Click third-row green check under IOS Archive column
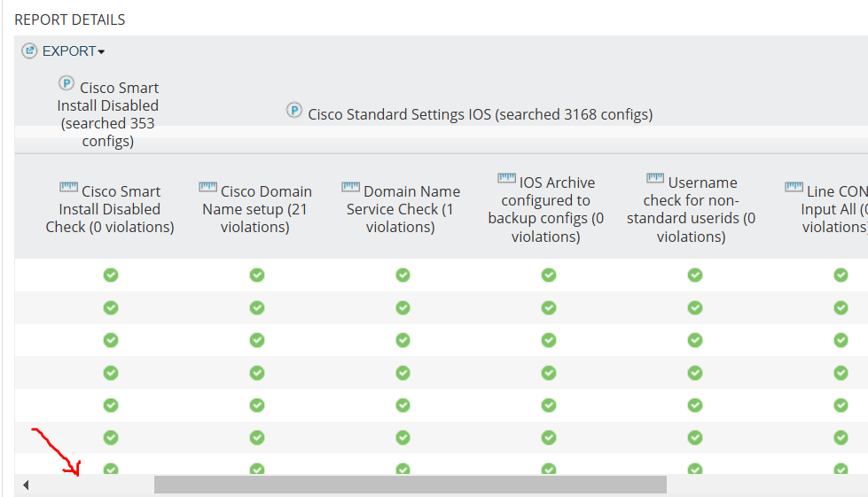 pyautogui.click(x=549, y=340)
